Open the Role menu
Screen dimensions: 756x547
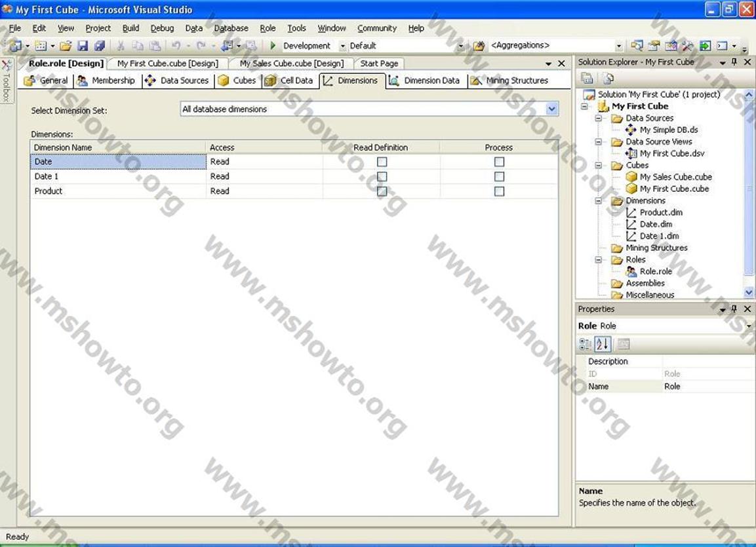[x=268, y=28]
